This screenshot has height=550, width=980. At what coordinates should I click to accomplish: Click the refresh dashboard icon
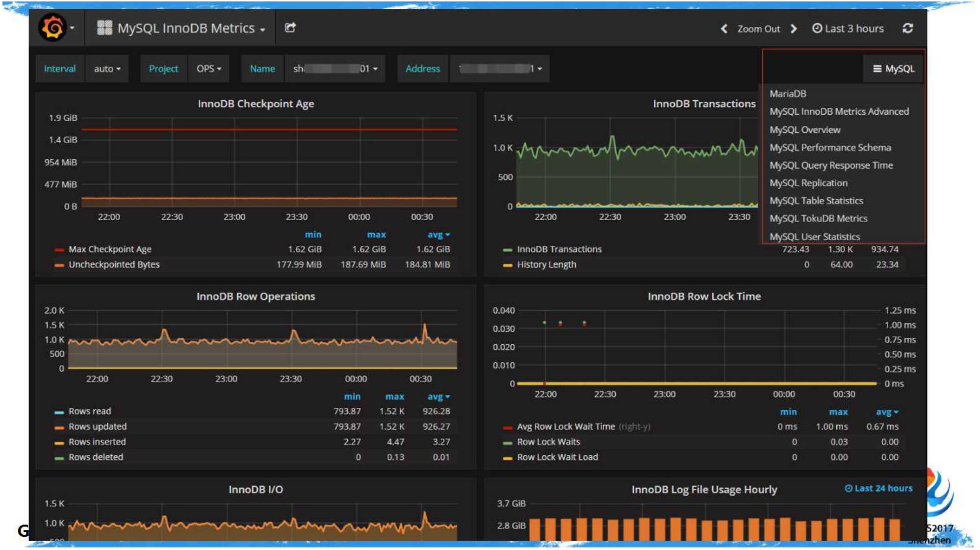click(x=908, y=28)
